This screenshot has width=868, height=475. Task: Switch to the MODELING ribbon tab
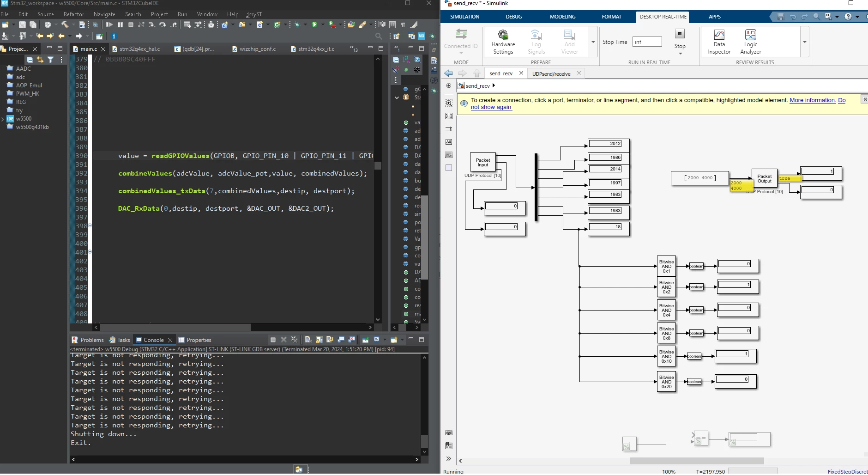coord(562,17)
